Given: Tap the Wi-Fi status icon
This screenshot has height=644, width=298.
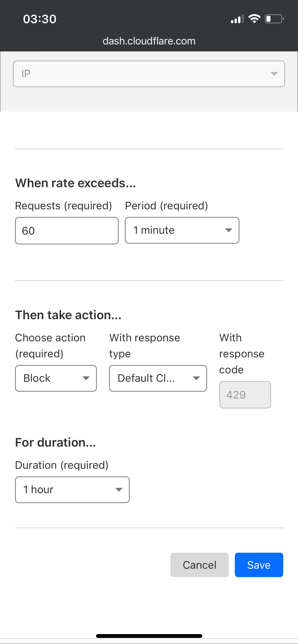Looking at the screenshot, I should (254, 19).
